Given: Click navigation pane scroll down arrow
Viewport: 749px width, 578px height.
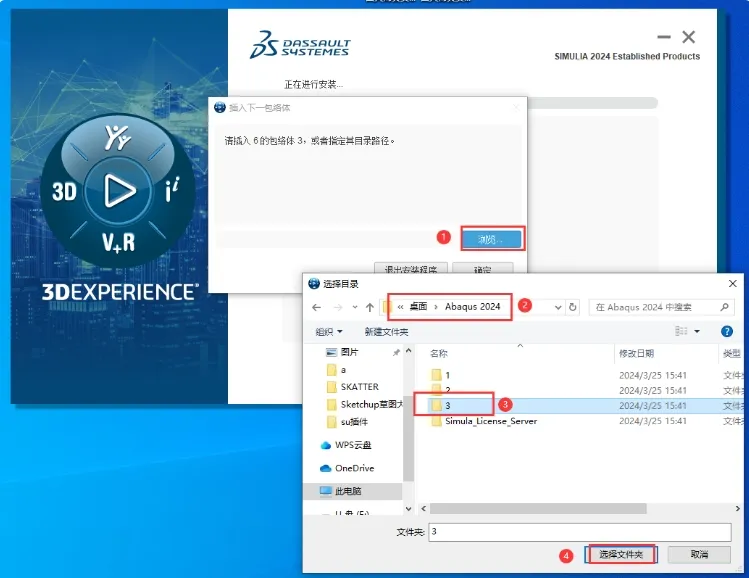Looking at the screenshot, I should (x=408, y=509).
